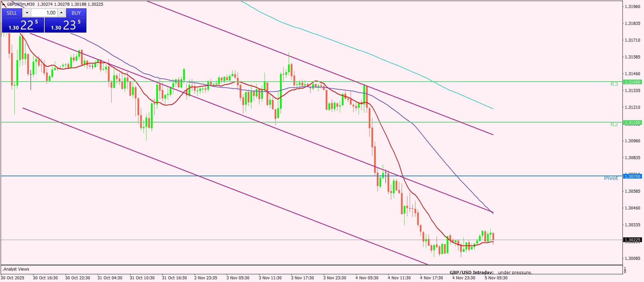
Task: Collapse the one-click trading panel arrow icon
Action: (x=4, y=4)
